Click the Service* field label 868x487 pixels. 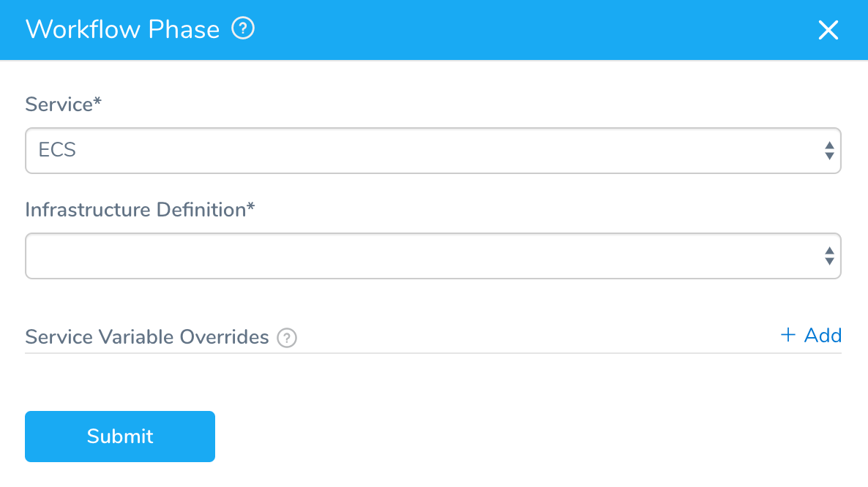click(63, 104)
